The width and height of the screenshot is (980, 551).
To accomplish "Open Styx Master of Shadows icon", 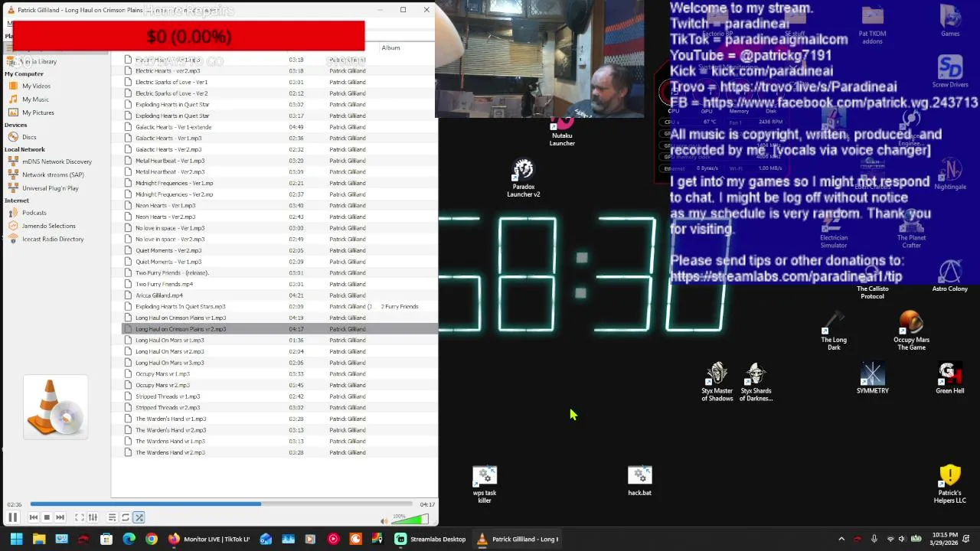I will pos(717,382).
